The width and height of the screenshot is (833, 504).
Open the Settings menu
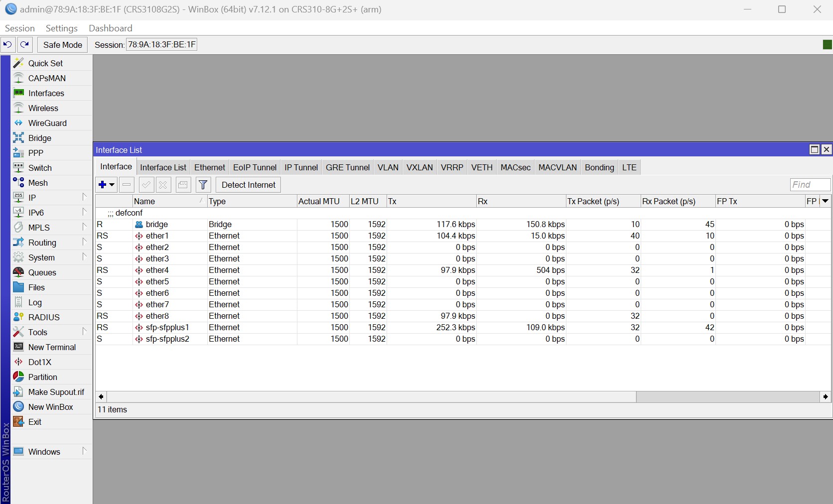[61, 28]
